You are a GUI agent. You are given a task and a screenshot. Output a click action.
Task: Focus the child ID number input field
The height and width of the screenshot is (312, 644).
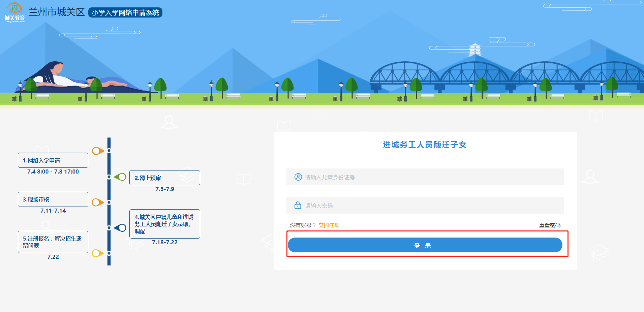(425, 177)
